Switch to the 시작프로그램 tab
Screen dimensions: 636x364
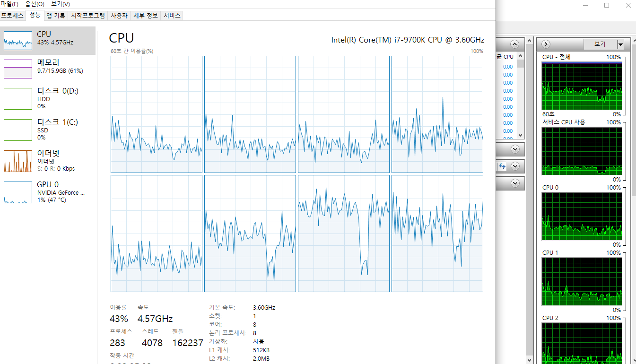[x=88, y=16]
